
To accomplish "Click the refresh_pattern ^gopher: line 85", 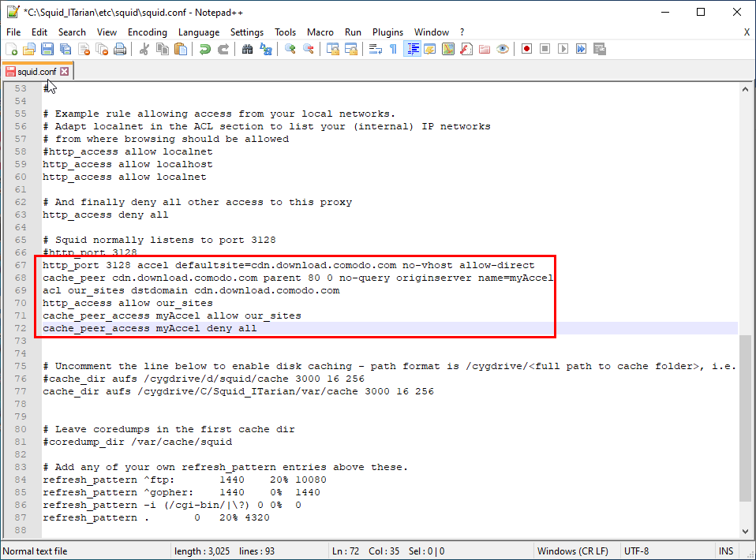I will click(x=182, y=492).
